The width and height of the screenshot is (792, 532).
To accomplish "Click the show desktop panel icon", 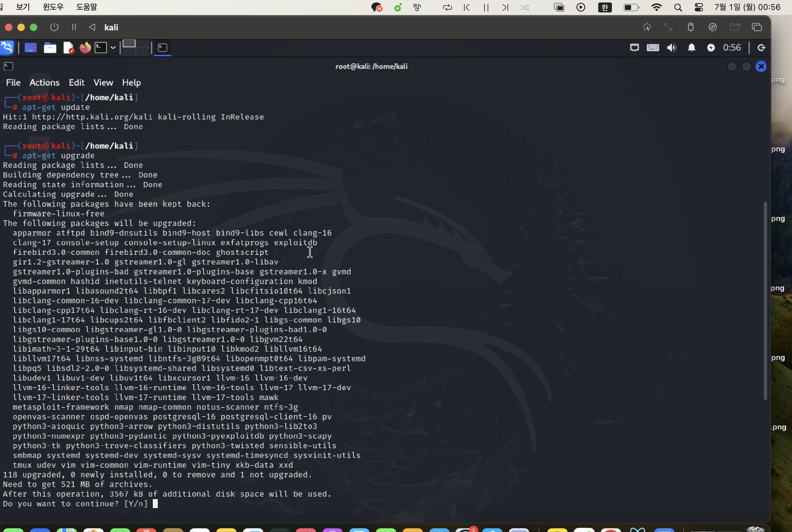I will click(x=30, y=47).
